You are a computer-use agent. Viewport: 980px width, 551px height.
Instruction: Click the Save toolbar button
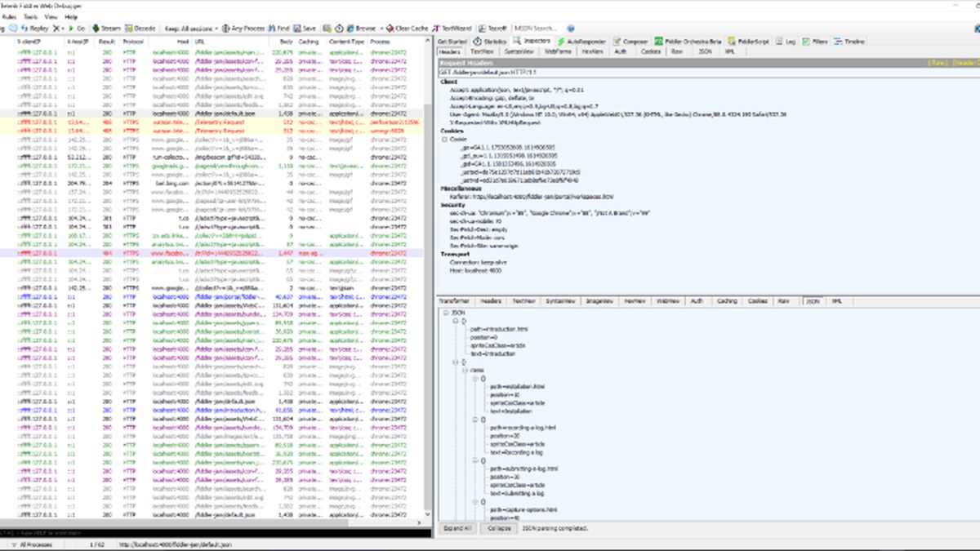pos(305,28)
